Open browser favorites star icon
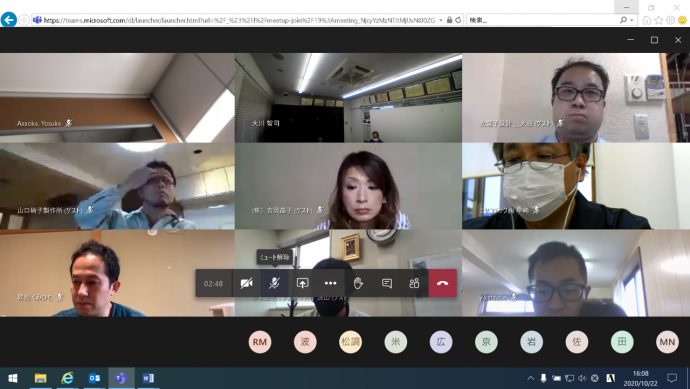This screenshot has height=389, width=690. [x=658, y=20]
